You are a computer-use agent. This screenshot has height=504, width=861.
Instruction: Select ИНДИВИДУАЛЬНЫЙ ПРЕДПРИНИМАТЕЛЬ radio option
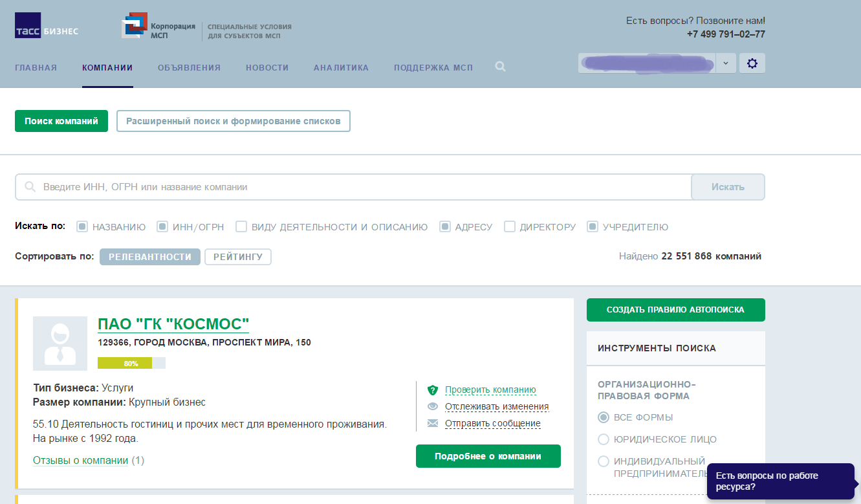(x=604, y=461)
